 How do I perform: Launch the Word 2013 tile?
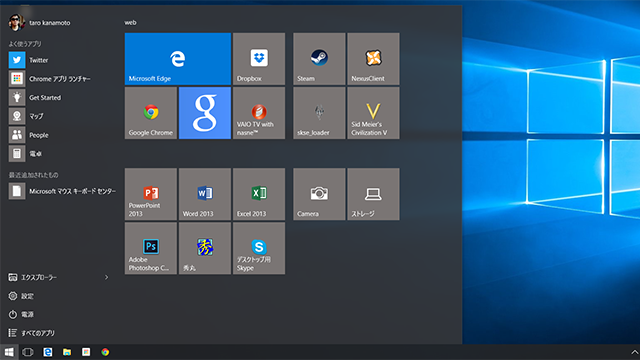point(205,194)
